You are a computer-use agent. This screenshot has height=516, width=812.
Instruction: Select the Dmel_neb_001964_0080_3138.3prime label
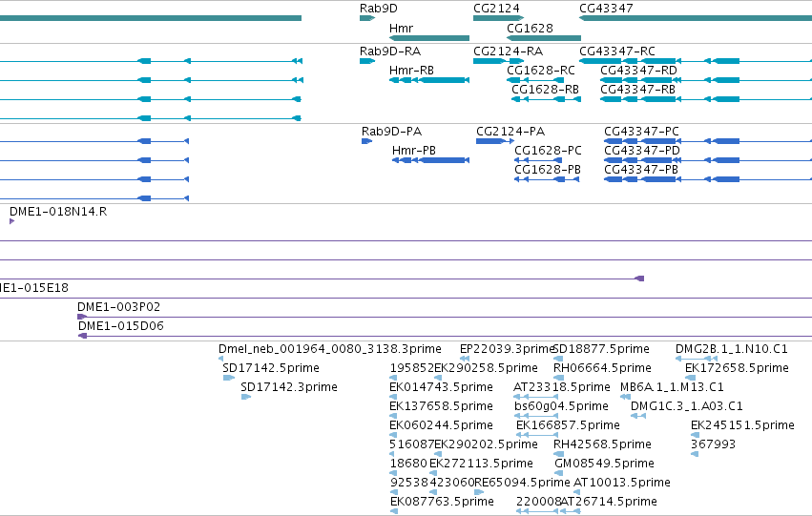coord(330,349)
